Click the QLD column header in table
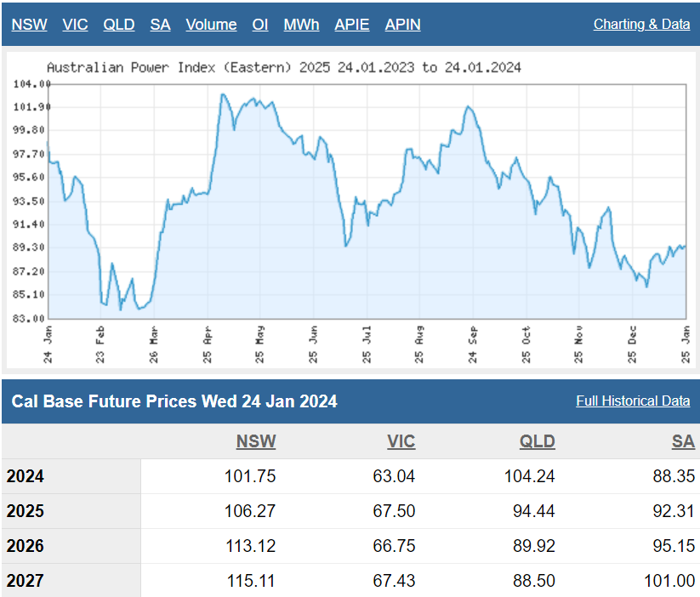 [537, 441]
